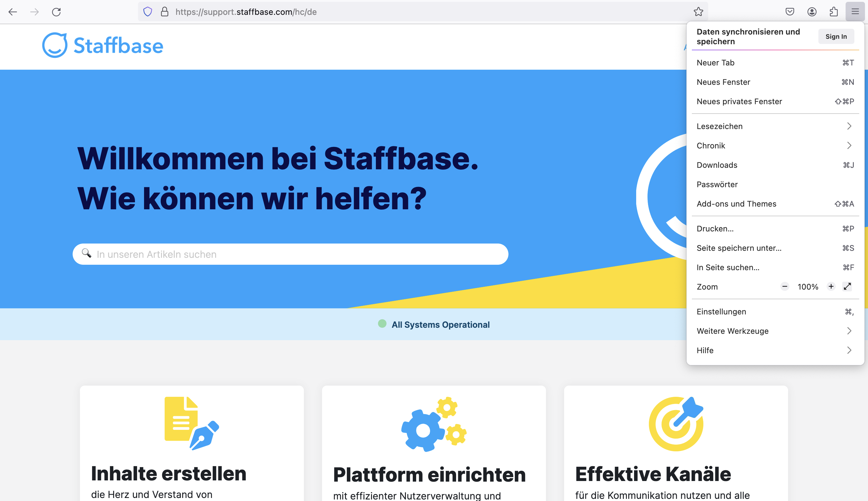Expand the Chronik submenu

click(775, 146)
